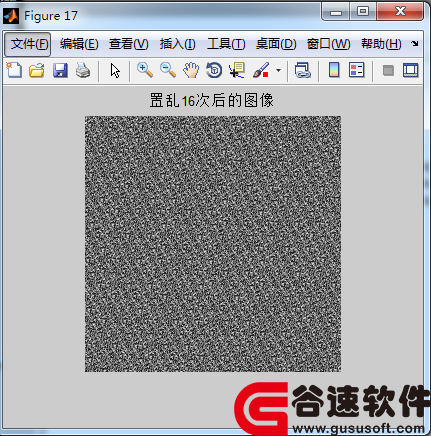Open the 桌面(D) menu

pos(276,44)
